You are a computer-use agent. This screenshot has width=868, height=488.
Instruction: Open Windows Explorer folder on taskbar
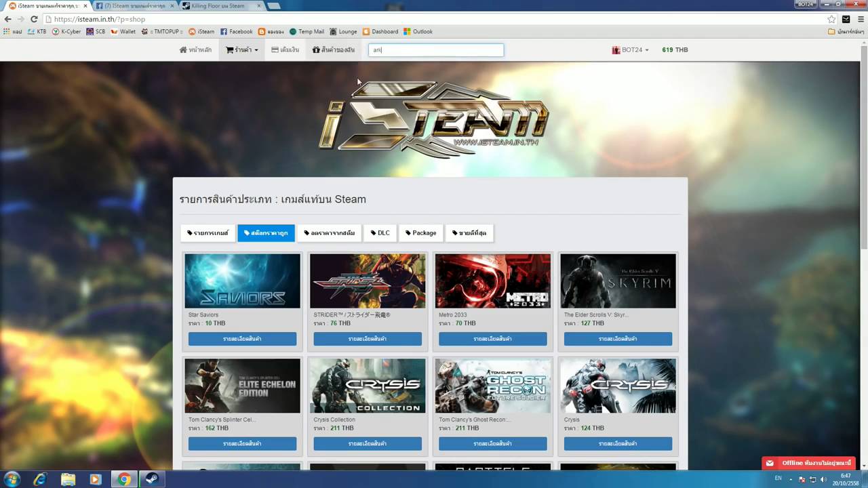[x=68, y=479]
